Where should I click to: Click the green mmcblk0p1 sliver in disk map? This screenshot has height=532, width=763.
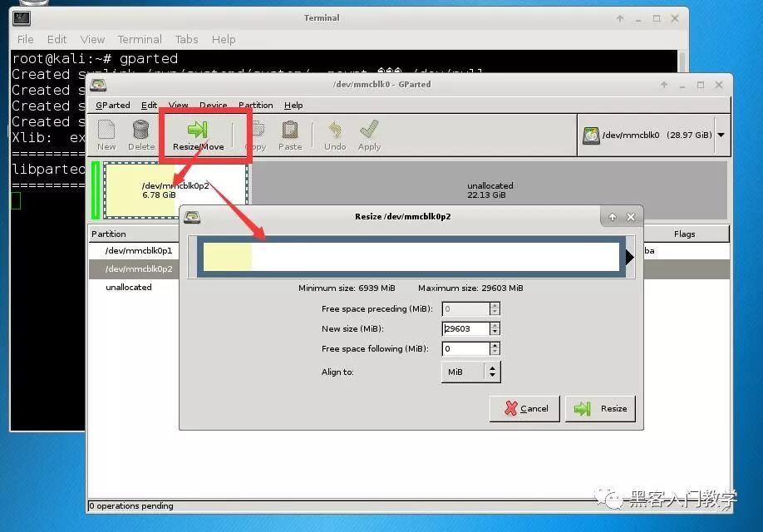tap(96, 190)
